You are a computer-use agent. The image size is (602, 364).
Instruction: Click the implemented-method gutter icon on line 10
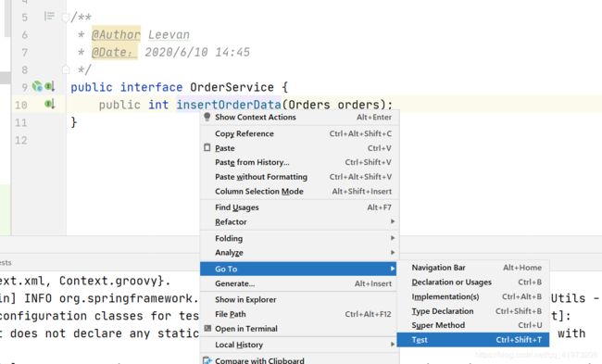click(49, 104)
